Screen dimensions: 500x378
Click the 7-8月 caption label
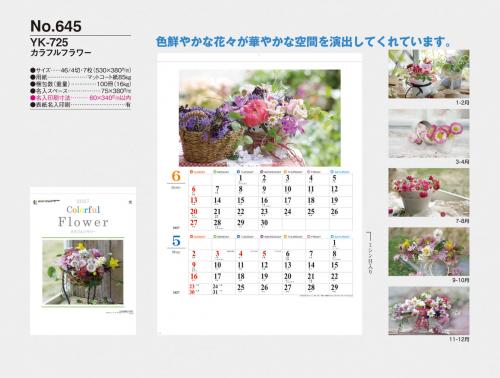tap(462, 221)
